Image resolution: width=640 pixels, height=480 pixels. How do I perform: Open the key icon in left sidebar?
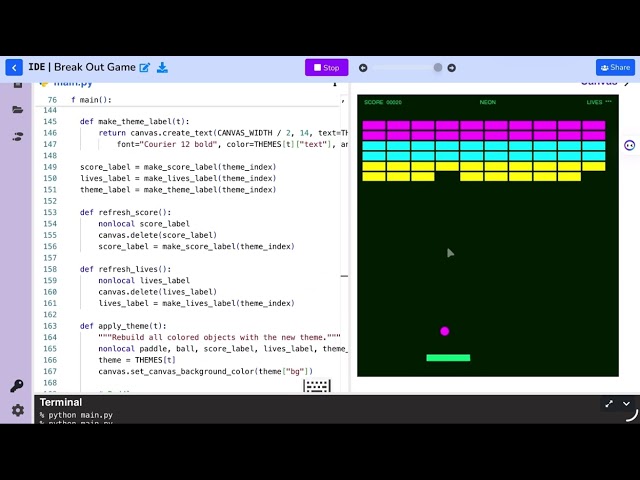coord(17,385)
